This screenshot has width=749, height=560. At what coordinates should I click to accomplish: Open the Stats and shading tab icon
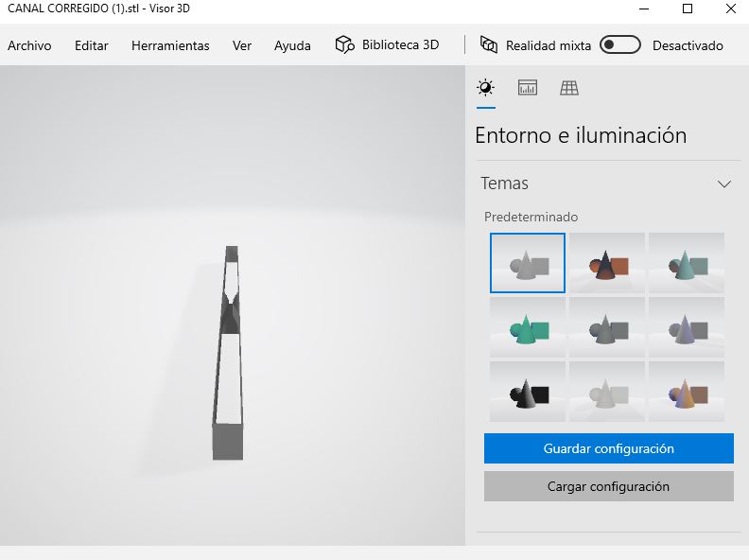(x=528, y=88)
